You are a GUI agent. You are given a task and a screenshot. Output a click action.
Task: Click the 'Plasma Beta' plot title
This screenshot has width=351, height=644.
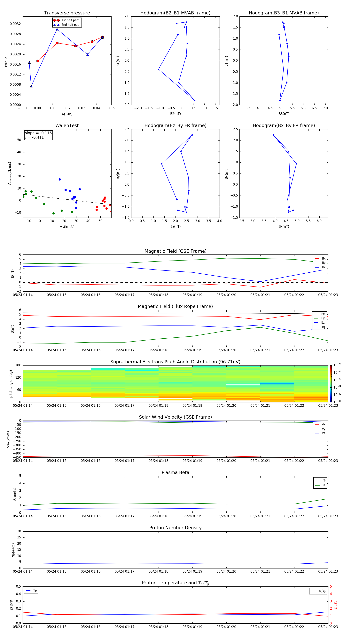point(175,472)
